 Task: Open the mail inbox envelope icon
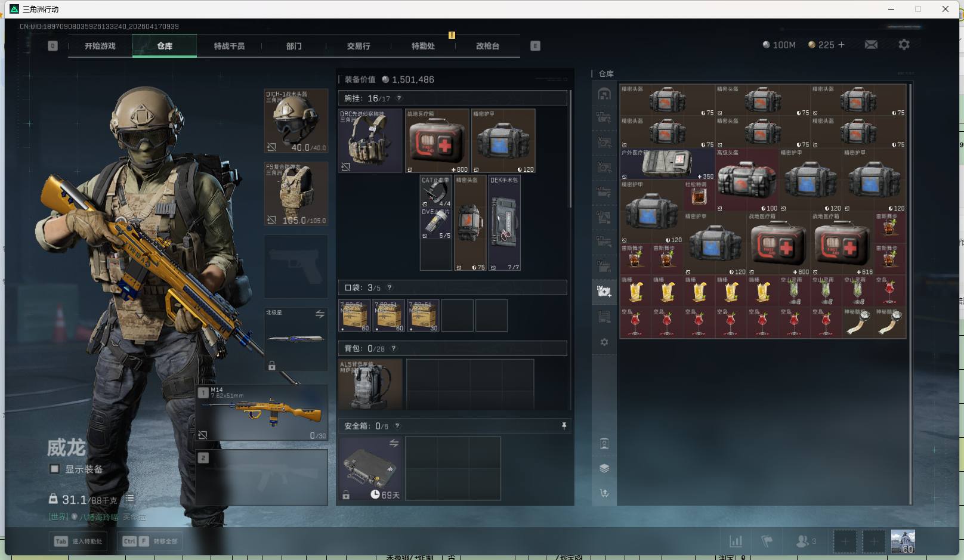coord(871,45)
